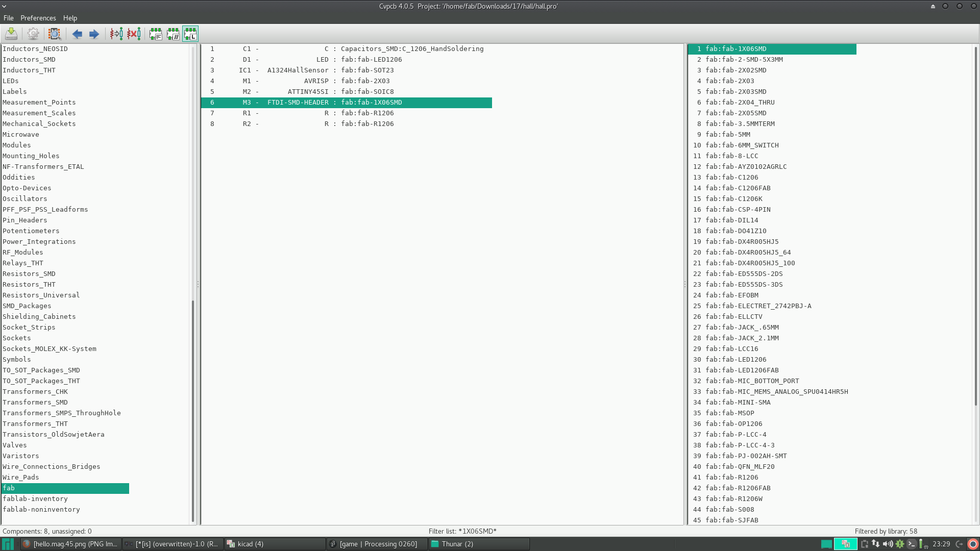Toggle filter footprints by library

point(190,34)
